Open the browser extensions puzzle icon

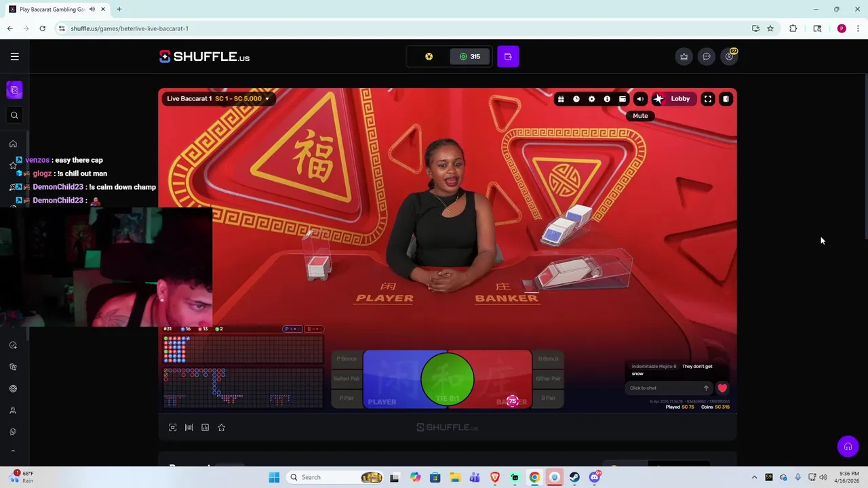[x=793, y=28]
